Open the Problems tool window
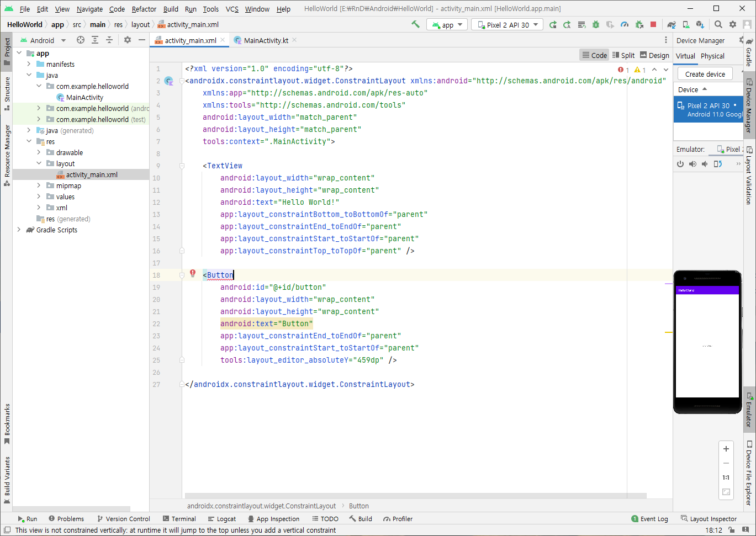This screenshot has width=756, height=536. (66, 519)
